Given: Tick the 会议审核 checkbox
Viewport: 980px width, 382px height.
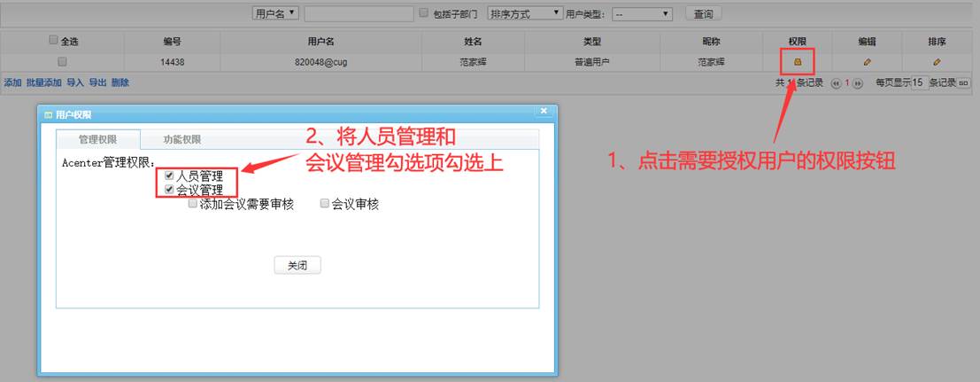Looking at the screenshot, I should (324, 203).
